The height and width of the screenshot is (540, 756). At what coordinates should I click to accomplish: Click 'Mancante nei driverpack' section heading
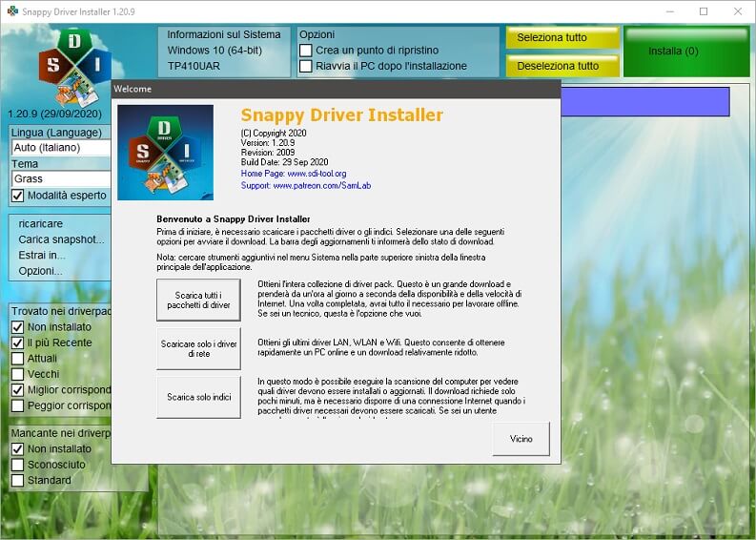coord(62,433)
